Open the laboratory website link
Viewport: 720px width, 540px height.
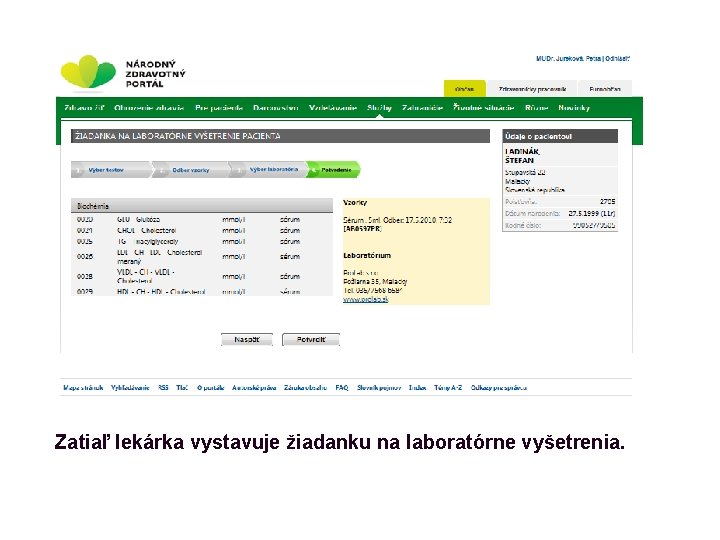366,299
